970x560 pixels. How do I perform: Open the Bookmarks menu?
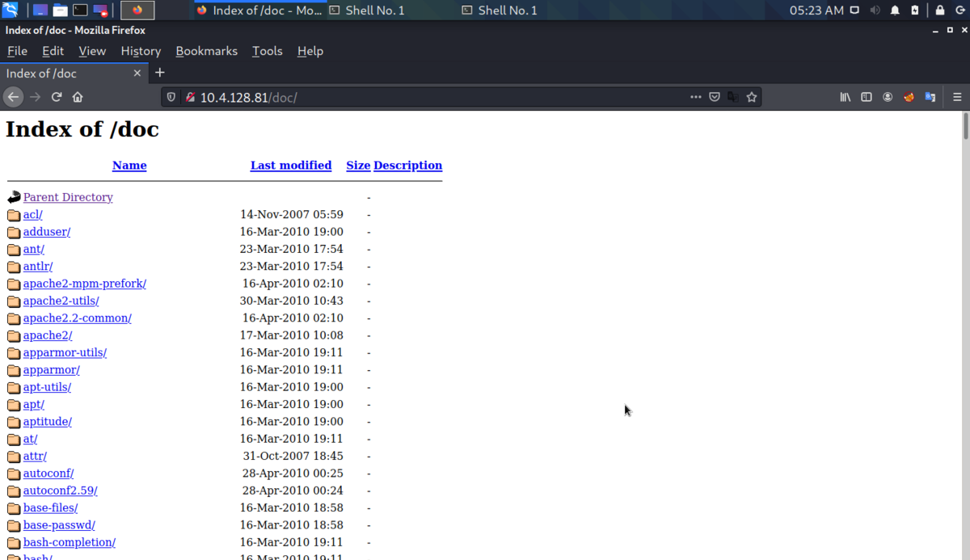[206, 51]
